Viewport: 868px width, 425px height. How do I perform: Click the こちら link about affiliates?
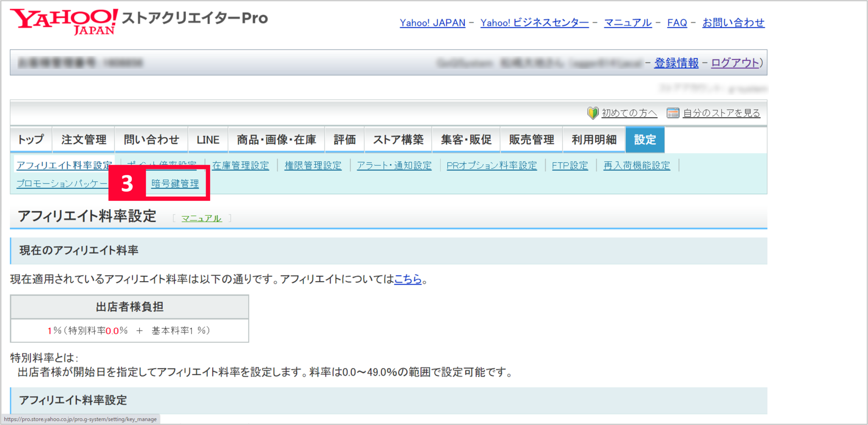(x=407, y=279)
